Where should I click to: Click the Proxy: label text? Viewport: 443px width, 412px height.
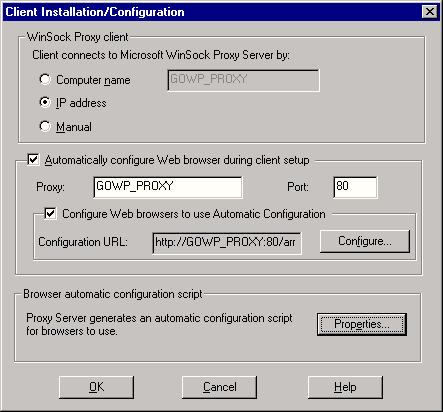50,187
